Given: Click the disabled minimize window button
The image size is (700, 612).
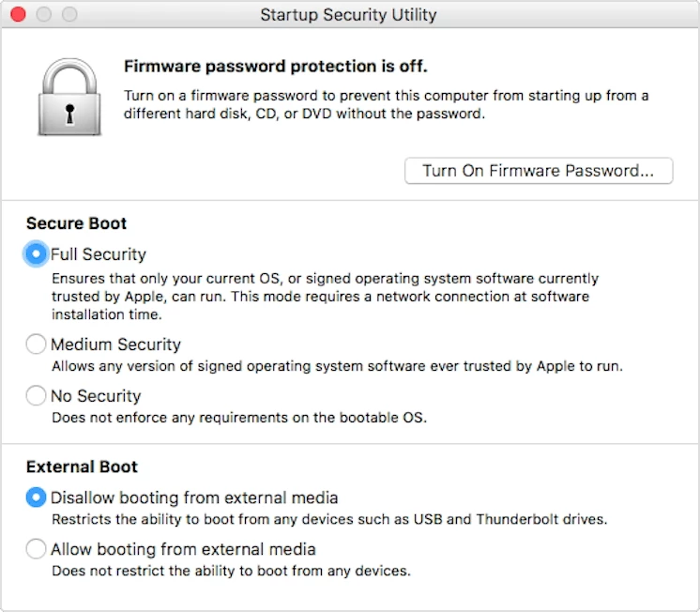Looking at the screenshot, I should click(44, 15).
